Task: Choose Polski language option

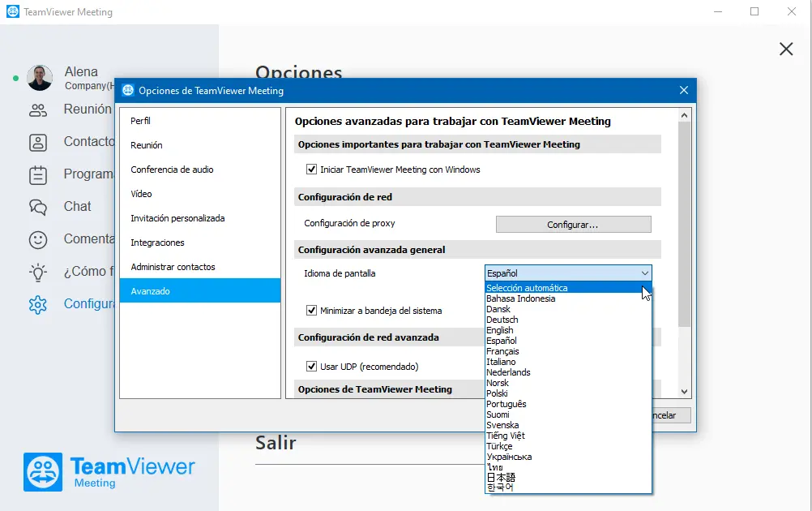Action: click(568, 393)
